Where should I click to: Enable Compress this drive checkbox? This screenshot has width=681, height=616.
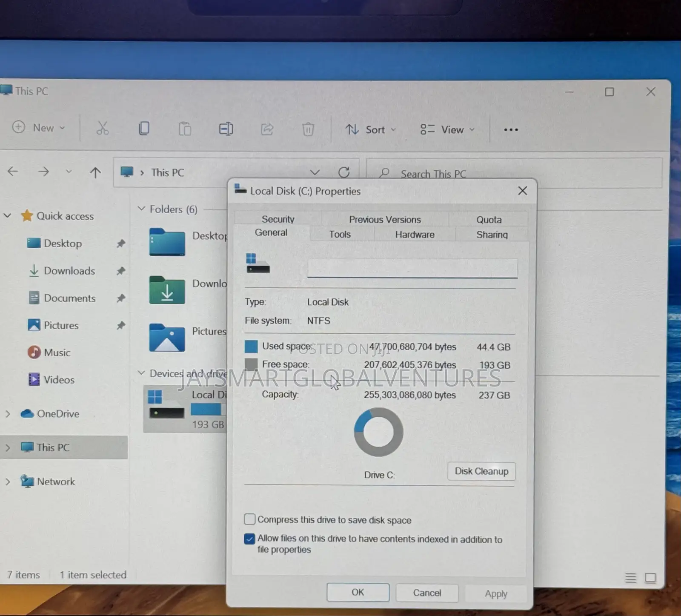click(250, 519)
